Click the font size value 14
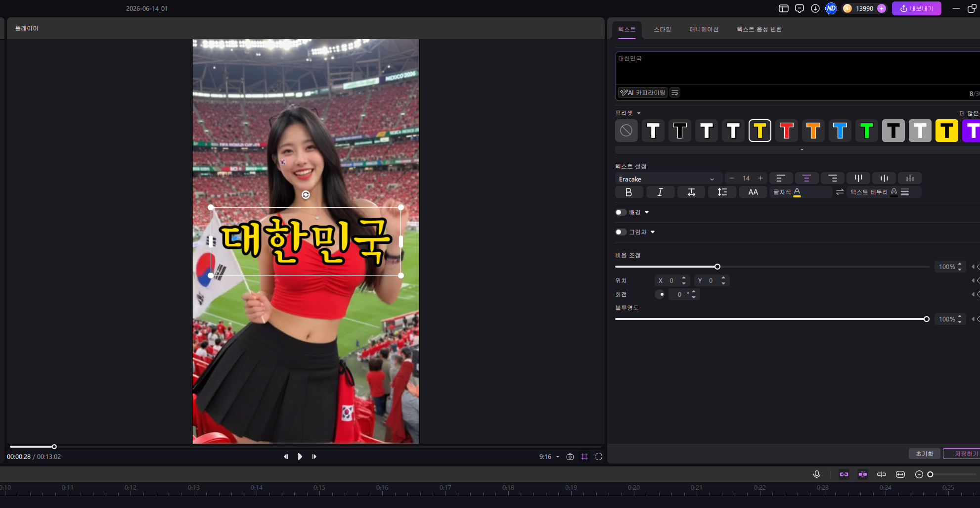Image resolution: width=980 pixels, height=508 pixels. click(746, 178)
